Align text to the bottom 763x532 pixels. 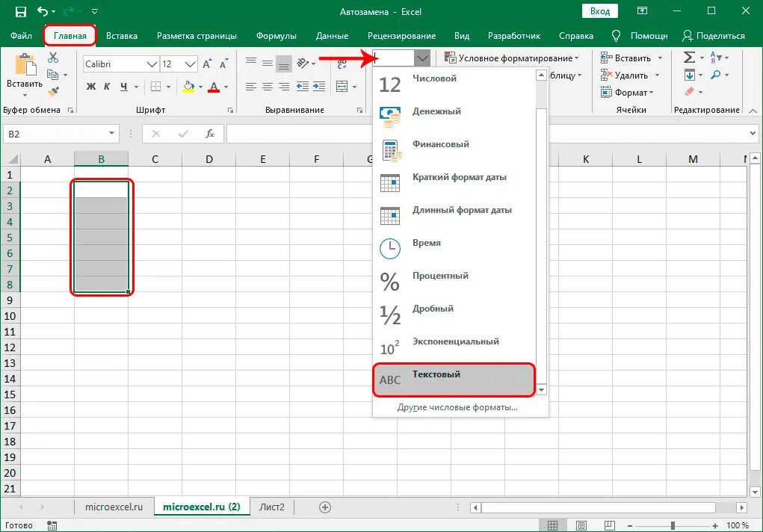coord(284,64)
